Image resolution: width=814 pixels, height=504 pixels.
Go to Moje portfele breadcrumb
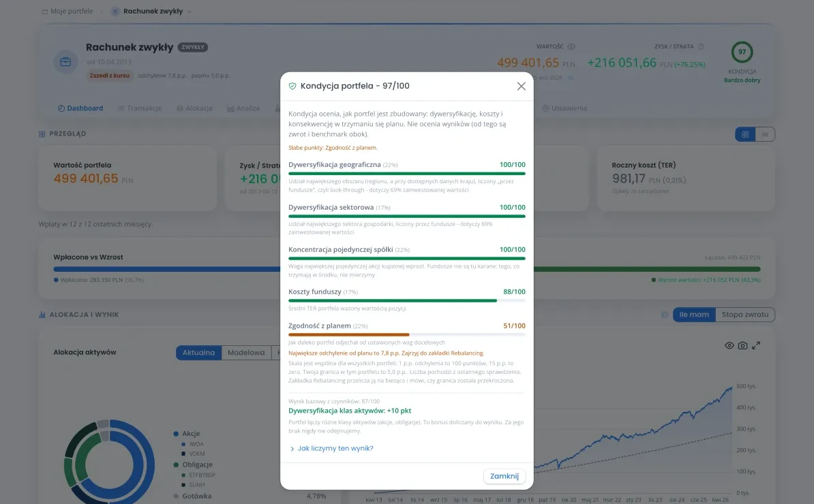click(67, 12)
